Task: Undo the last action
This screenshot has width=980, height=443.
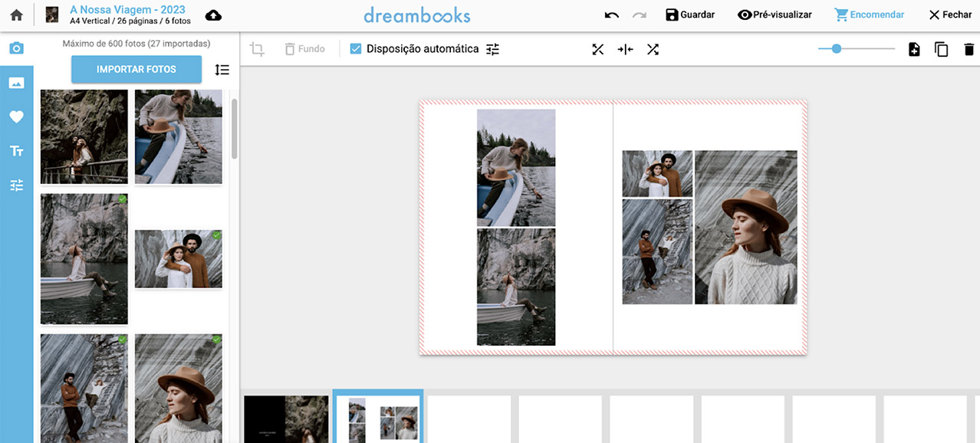Action: (x=611, y=15)
